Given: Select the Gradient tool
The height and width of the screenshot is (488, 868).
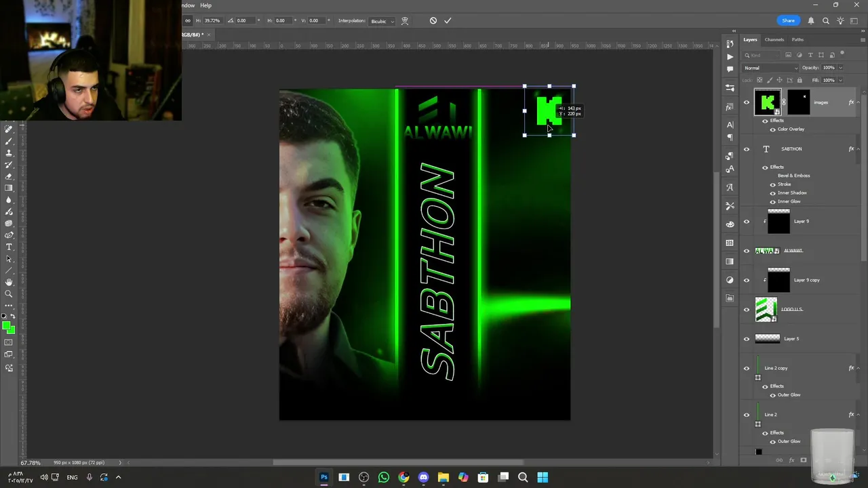Looking at the screenshot, I should (9, 188).
